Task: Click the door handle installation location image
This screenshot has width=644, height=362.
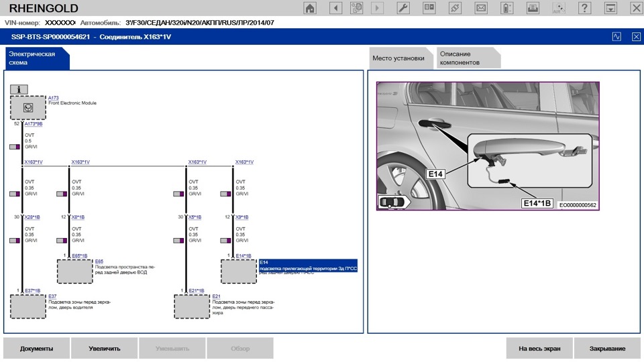Action: click(x=488, y=146)
